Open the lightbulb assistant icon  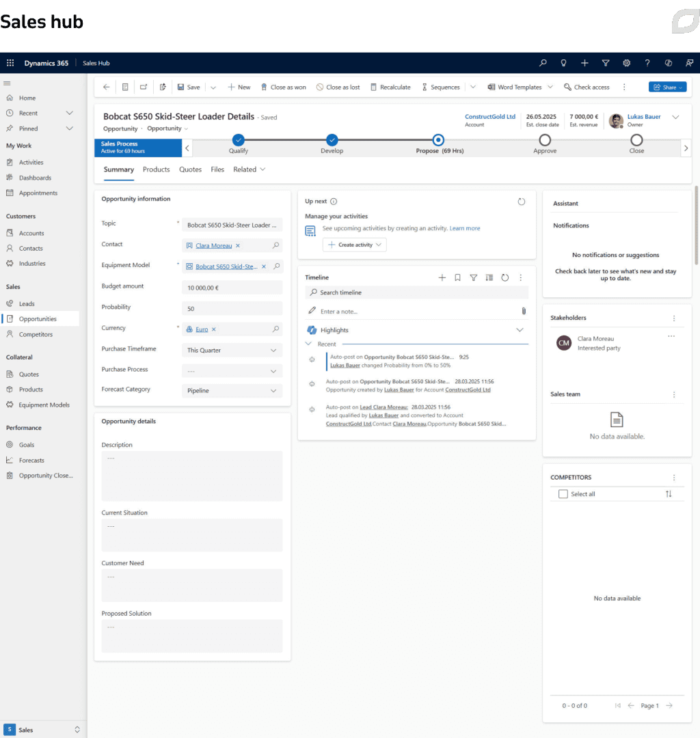(563, 63)
